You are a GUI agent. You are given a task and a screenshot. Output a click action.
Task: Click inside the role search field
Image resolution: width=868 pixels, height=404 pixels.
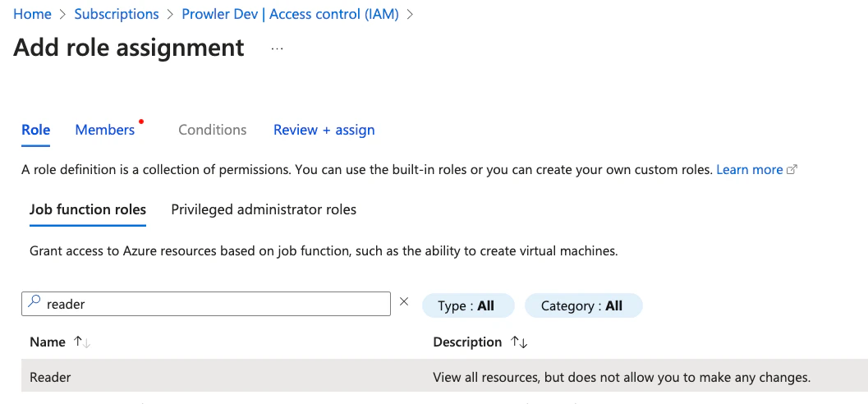tap(206, 304)
